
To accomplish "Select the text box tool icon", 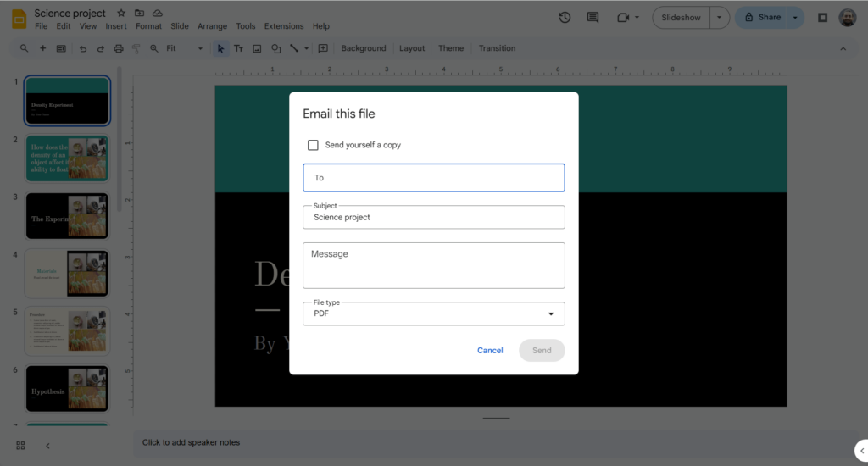I will [x=238, y=48].
